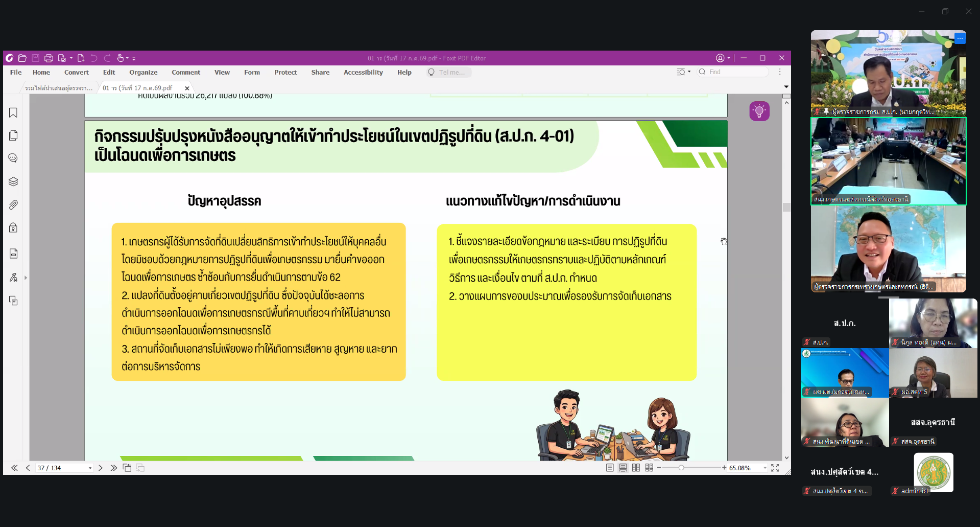Open the ribbon options three-dot menu
Viewport: 980px width, 527px height.
pyautogui.click(x=780, y=72)
